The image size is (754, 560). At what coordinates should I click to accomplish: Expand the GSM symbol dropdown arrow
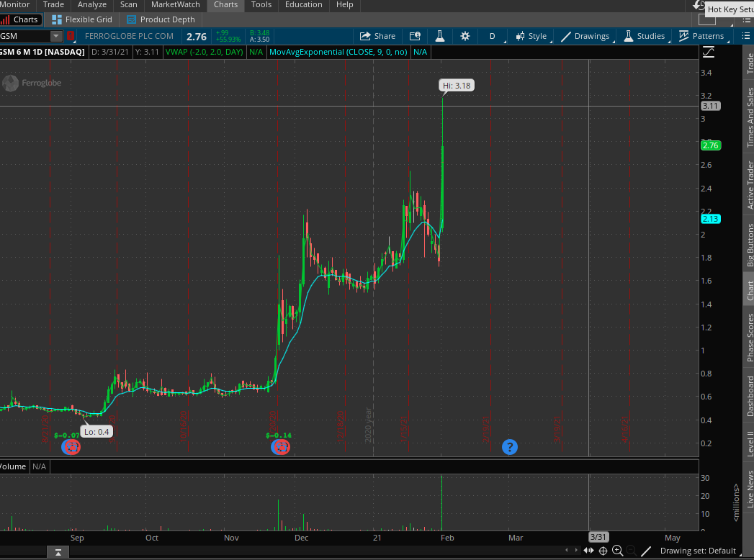[x=56, y=36]
